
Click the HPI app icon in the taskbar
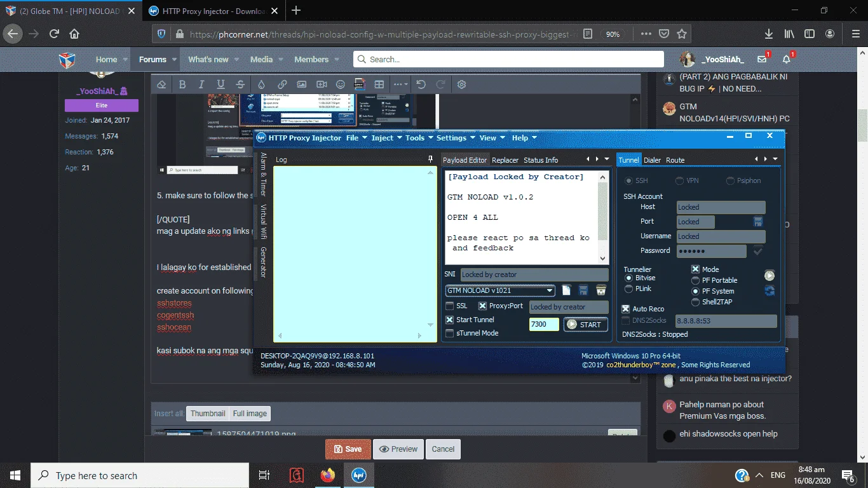click(x=360, y=475)
